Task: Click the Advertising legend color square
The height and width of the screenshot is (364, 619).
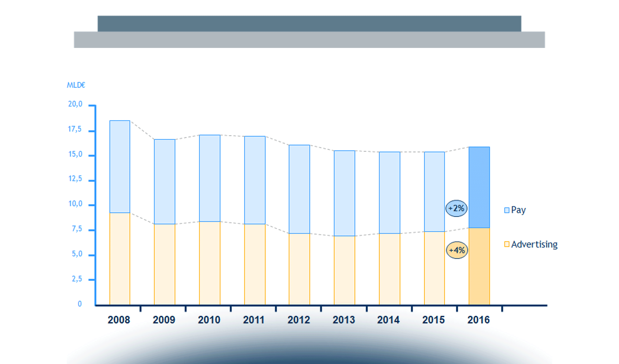Action: tap(506, 244)
